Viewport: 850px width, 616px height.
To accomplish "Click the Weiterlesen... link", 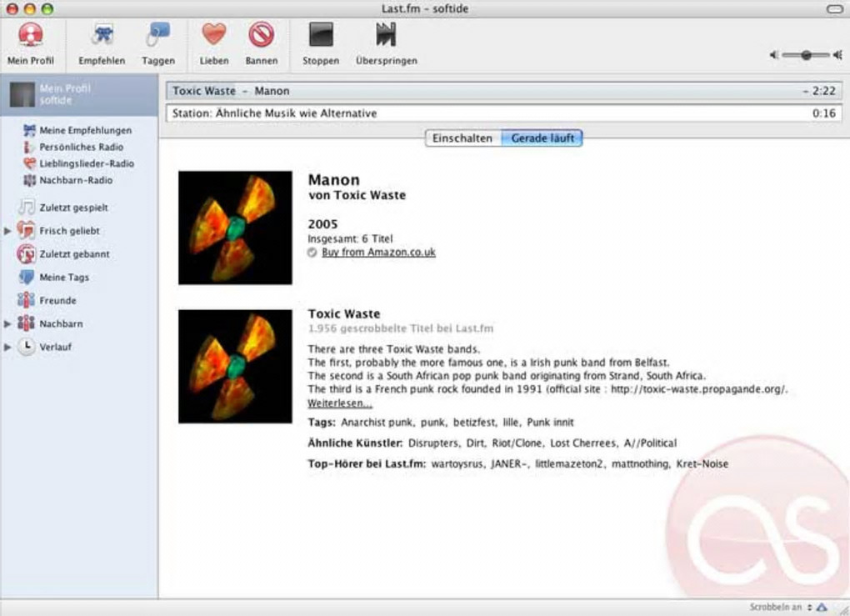I will click(340, 403).
